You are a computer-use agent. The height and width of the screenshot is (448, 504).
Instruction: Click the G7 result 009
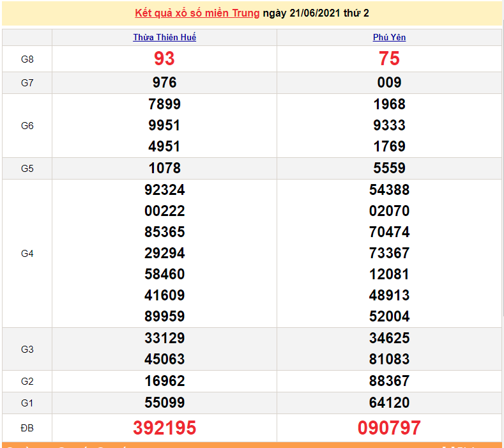pyautogui.click(x=389, y=82)
